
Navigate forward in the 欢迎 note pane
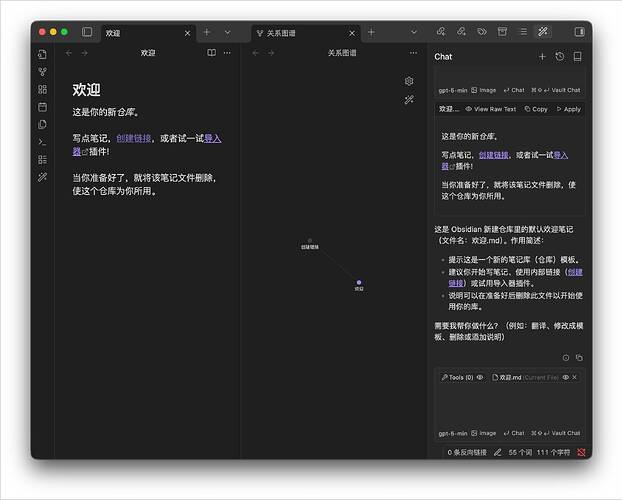84,53
